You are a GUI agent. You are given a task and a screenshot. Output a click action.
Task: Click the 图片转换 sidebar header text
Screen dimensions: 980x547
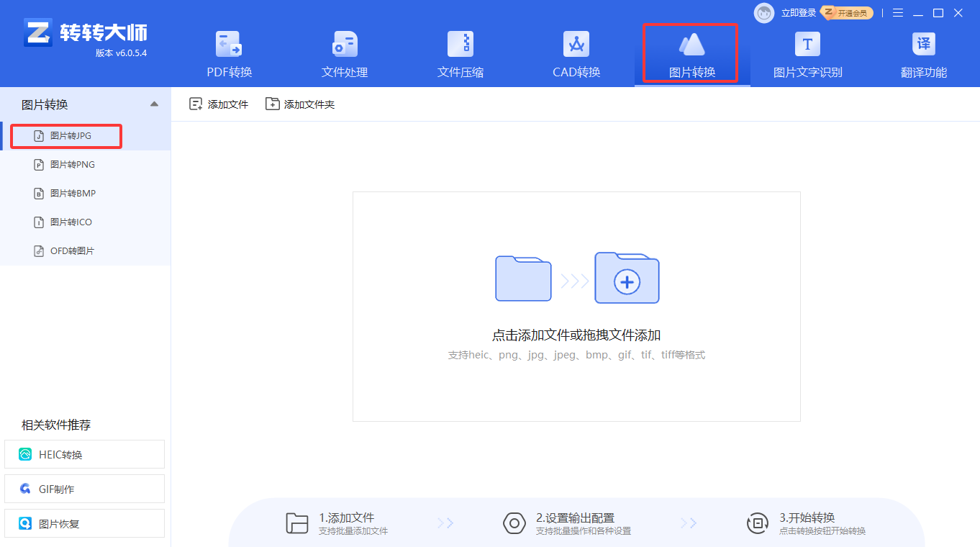(x=45, y=104)
